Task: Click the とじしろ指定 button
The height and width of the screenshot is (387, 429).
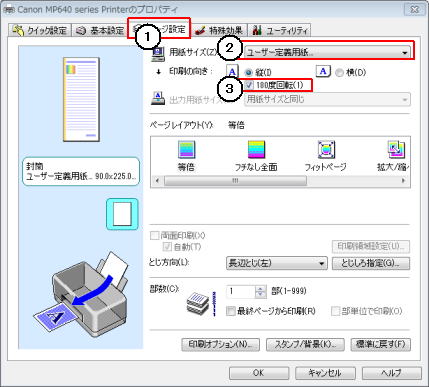Action: 371,263
